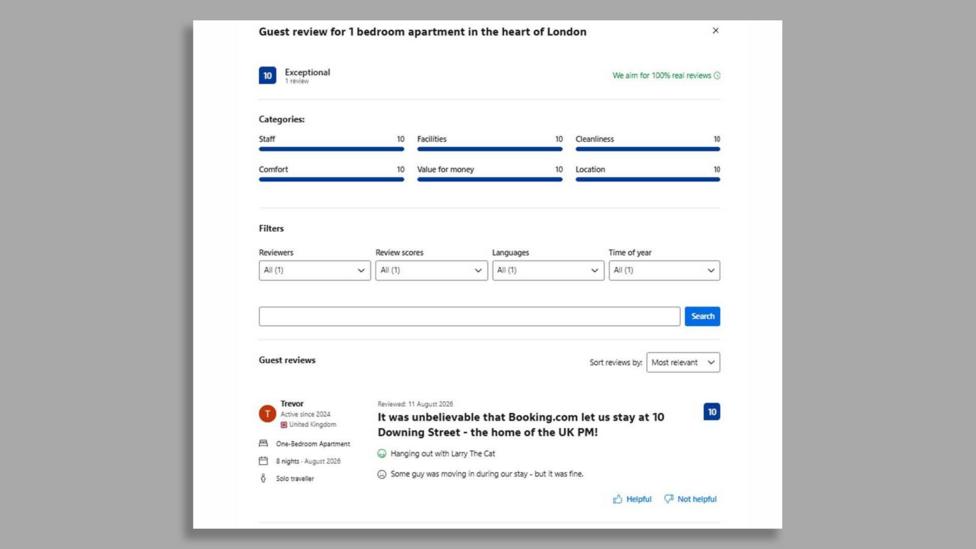
Task: Click the Staff rating bar
Action: pyautogui.click(x=331, y=149)
